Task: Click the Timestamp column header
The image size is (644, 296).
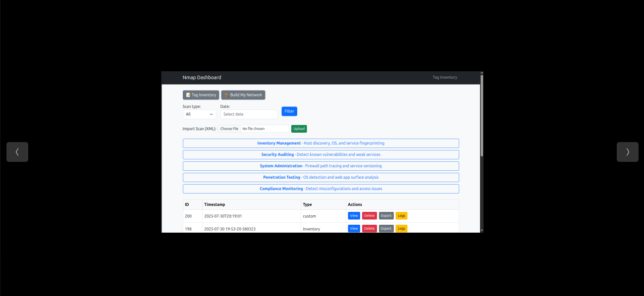Action: tap(252, 204)
